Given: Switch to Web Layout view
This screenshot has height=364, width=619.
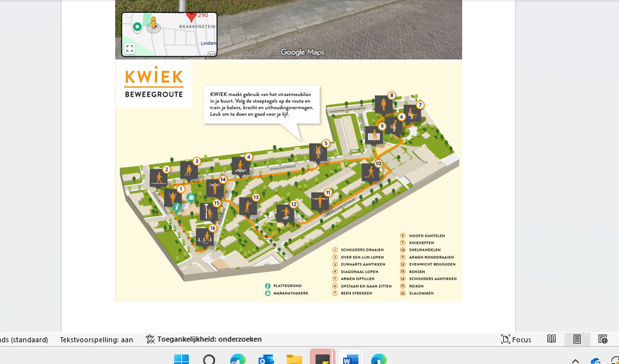Looking at the screenshot, I should [602, 339].
